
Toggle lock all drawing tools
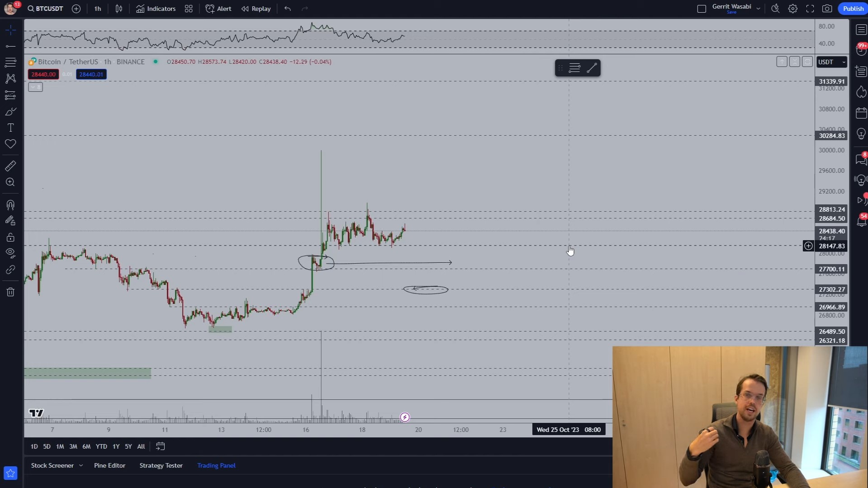coord(10,237)
